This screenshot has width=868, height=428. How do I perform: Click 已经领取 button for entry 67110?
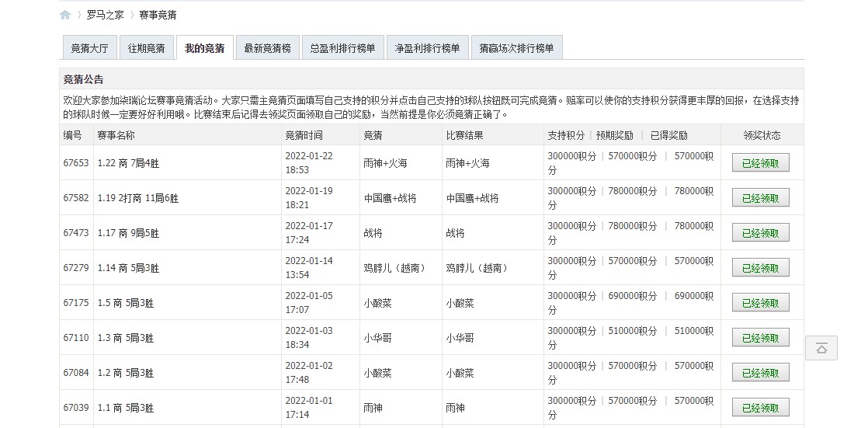(x=760, y=338)
